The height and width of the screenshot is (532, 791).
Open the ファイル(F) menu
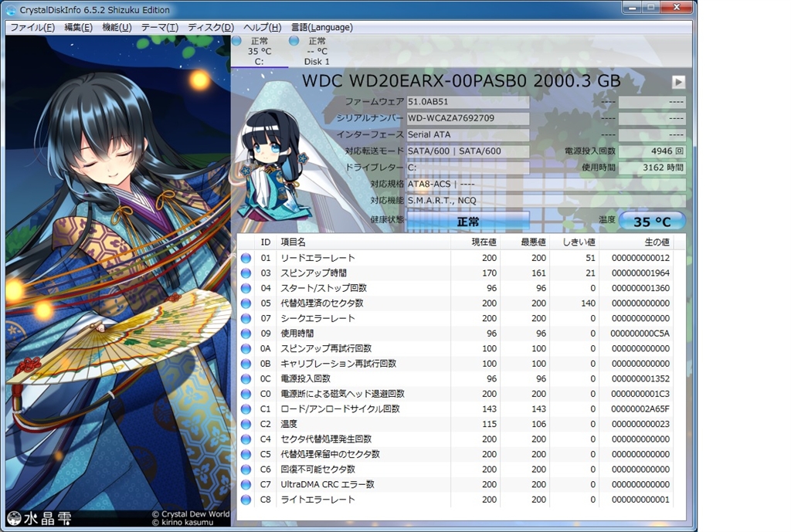point(32,27)
